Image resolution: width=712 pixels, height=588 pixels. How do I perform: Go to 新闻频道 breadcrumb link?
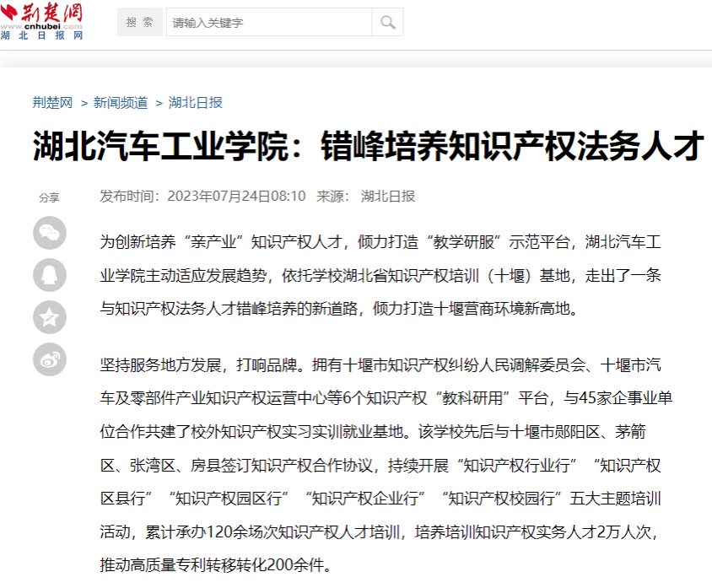click(121, 102)
